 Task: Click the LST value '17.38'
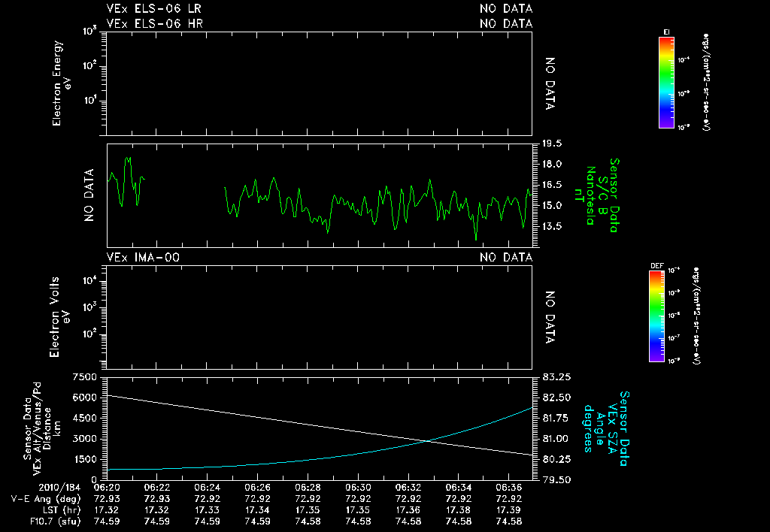coord(458,510)
